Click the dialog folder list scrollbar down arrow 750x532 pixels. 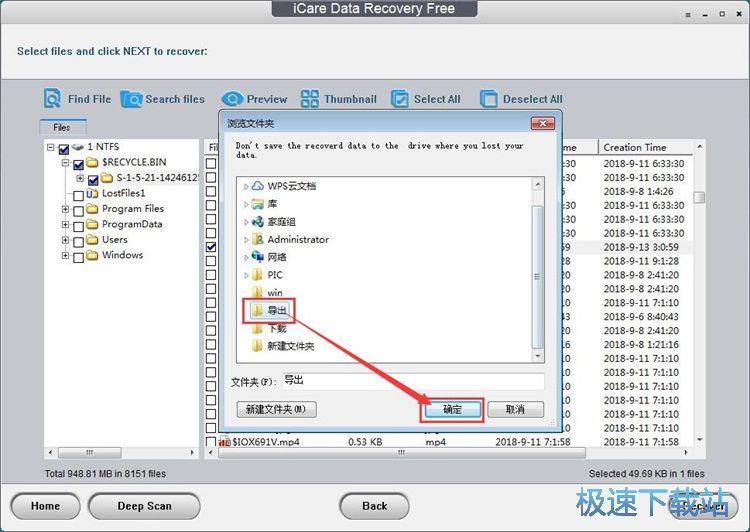click(538, 356)
